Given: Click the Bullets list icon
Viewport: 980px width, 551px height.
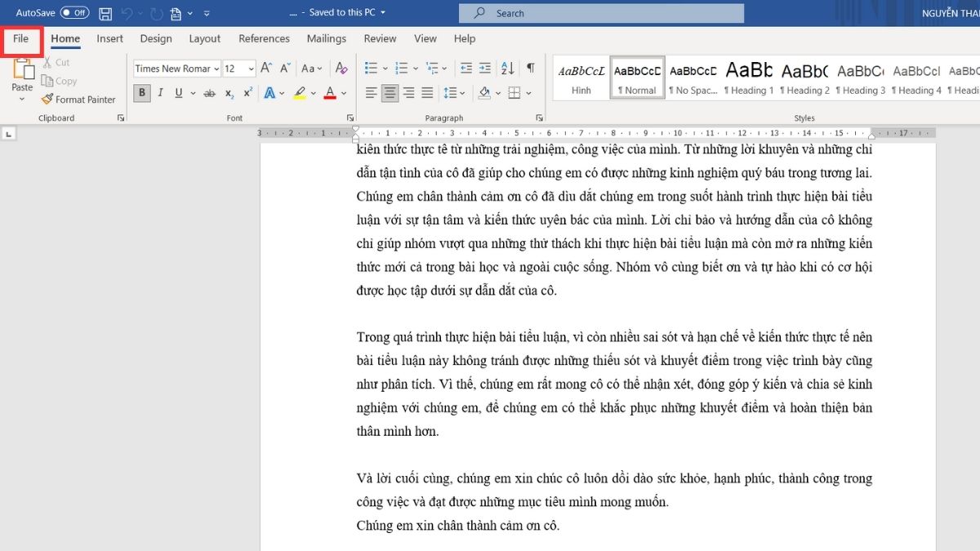Looking at the screenshot, I should (371, 69).
